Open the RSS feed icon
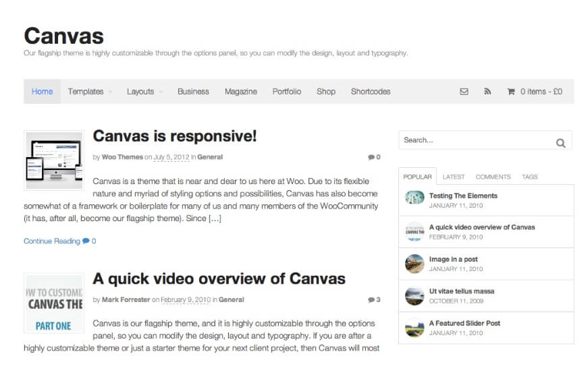The height and width of the screenshot is (379, 588). [487, 92]
